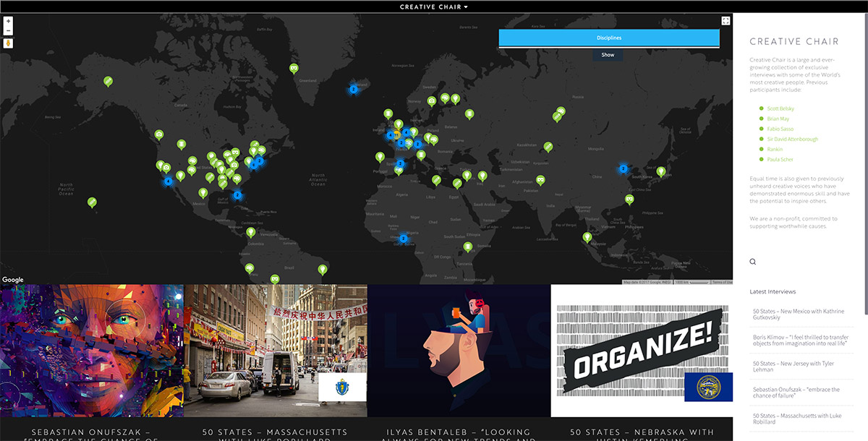The image size is (868, 441).
Task: Click the Google logo on the map
Action: pyautogui.click(x=13, y=280)
